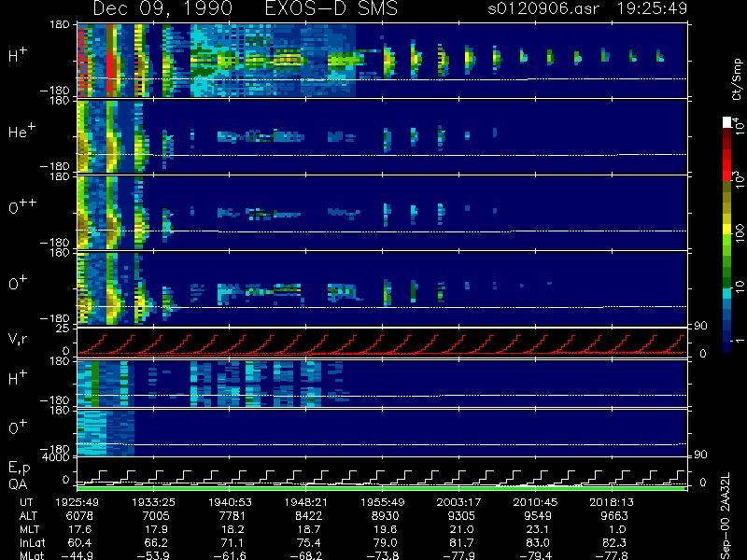Click altitude value '8422'

coord(309,516)
